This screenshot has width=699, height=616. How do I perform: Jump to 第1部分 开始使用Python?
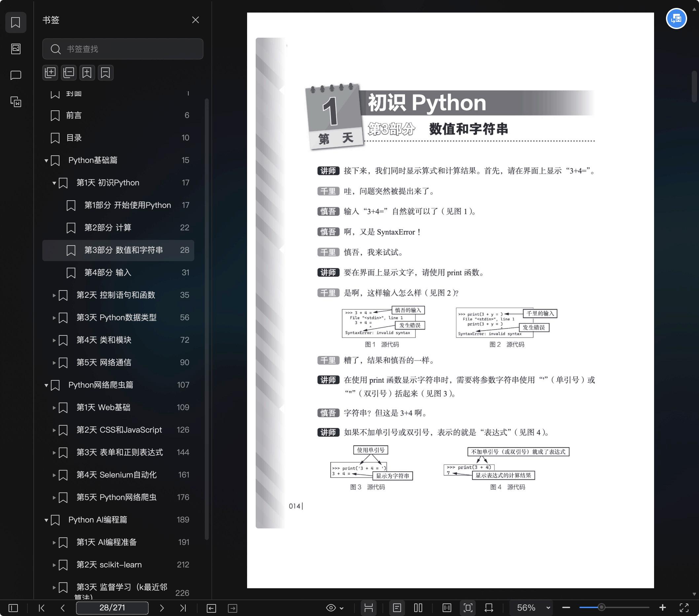point(118,205)
